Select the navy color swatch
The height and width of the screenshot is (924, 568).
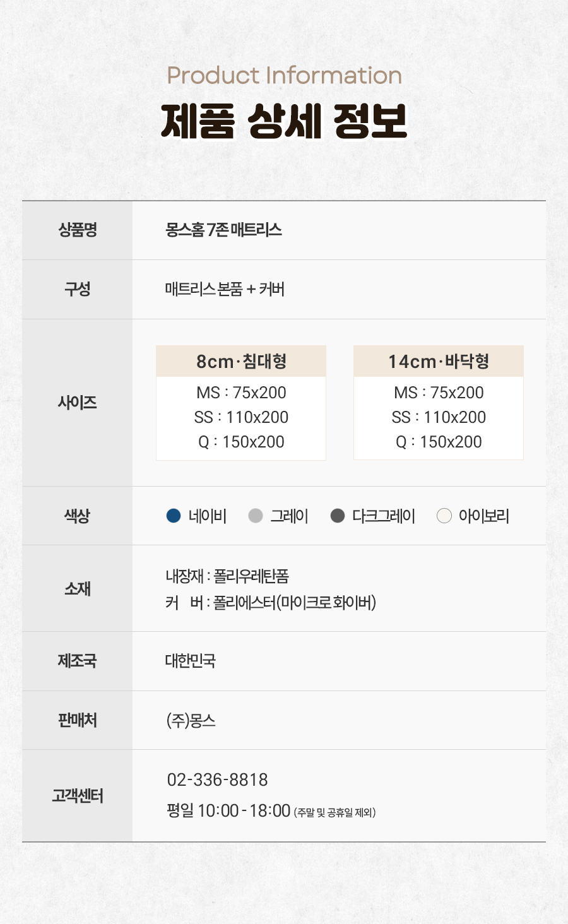tap(174, 516)
